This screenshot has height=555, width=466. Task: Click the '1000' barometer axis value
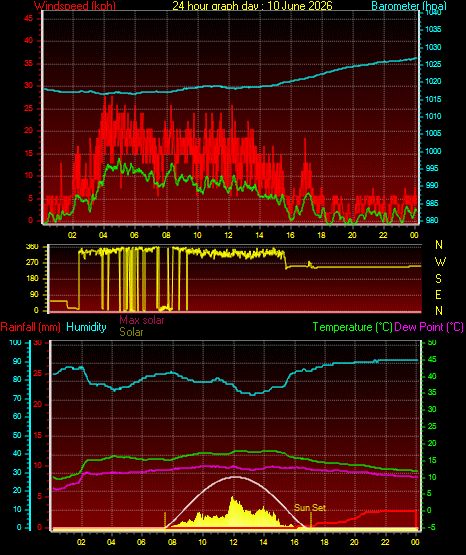[433, 151]
